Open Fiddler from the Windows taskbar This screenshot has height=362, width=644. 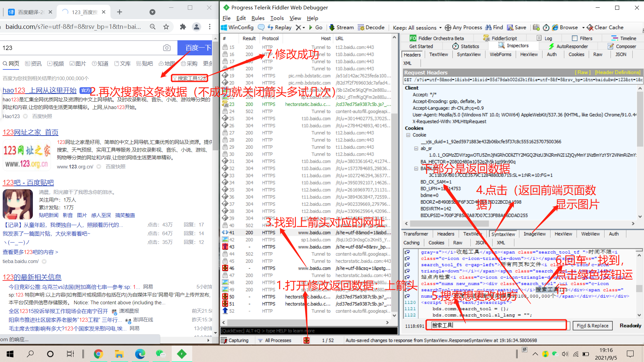[x=182, y=354]
